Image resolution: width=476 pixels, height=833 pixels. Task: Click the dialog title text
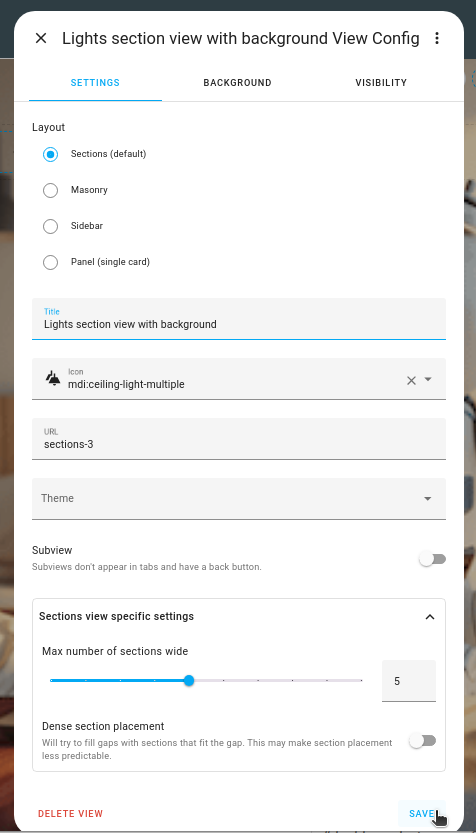pyautogui.click(x=241, y=38)
